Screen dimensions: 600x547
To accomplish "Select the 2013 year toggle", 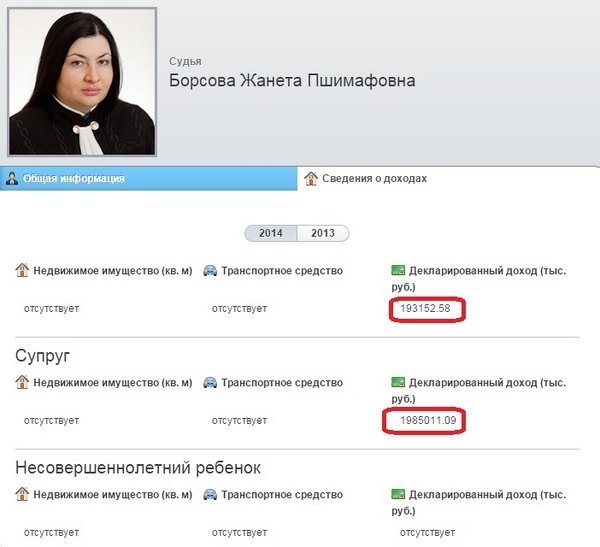I will (323, 233).
